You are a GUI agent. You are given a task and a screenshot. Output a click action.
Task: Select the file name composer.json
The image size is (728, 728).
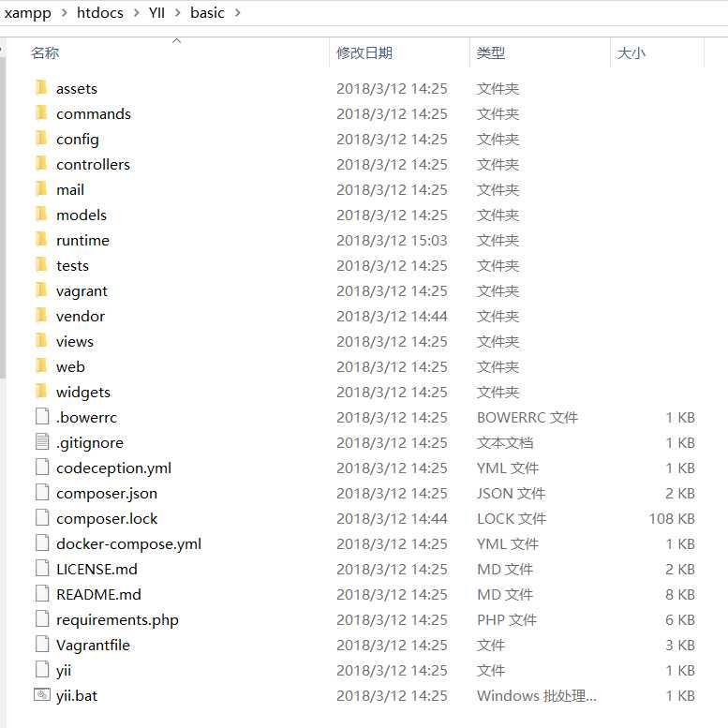[x=107, y=493]
